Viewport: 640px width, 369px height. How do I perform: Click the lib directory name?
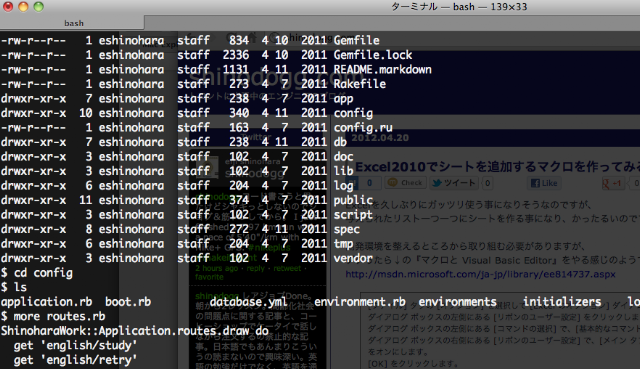coord(343,171)
